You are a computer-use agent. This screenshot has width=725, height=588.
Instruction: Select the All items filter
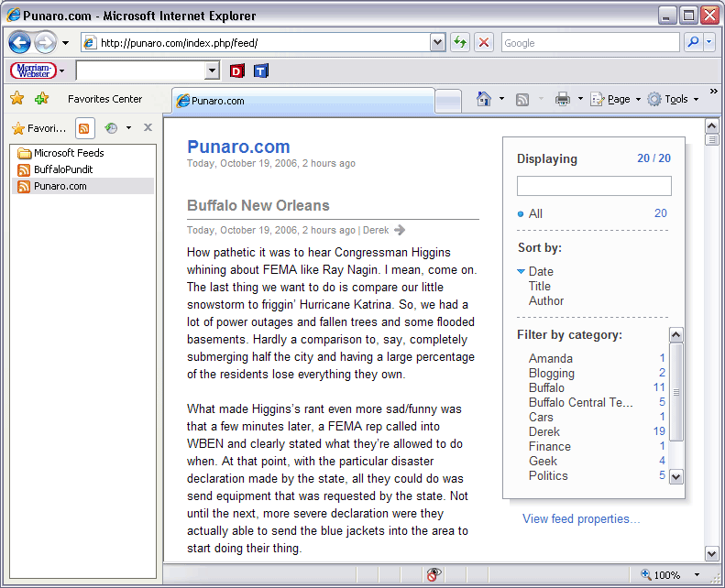[x=535, y=214]
